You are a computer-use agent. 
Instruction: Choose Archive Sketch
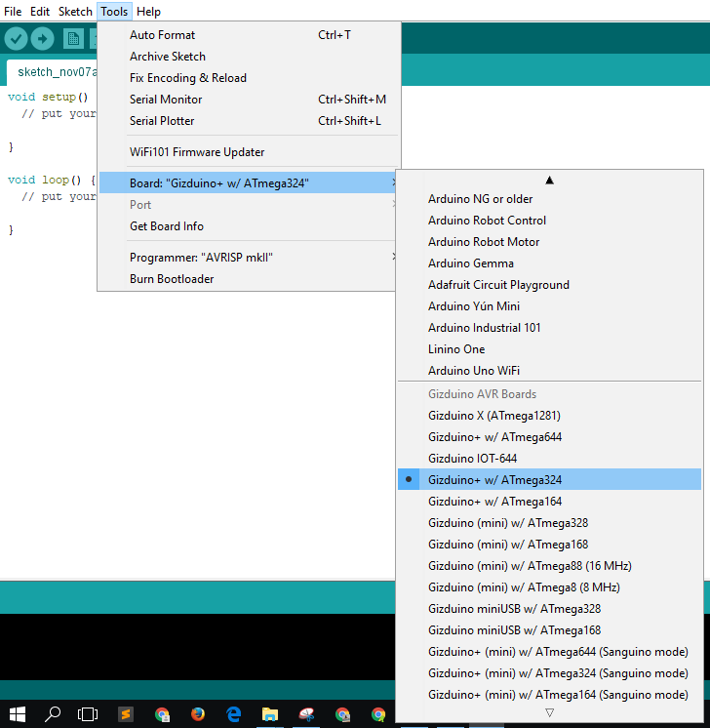(x=249, y=57)
